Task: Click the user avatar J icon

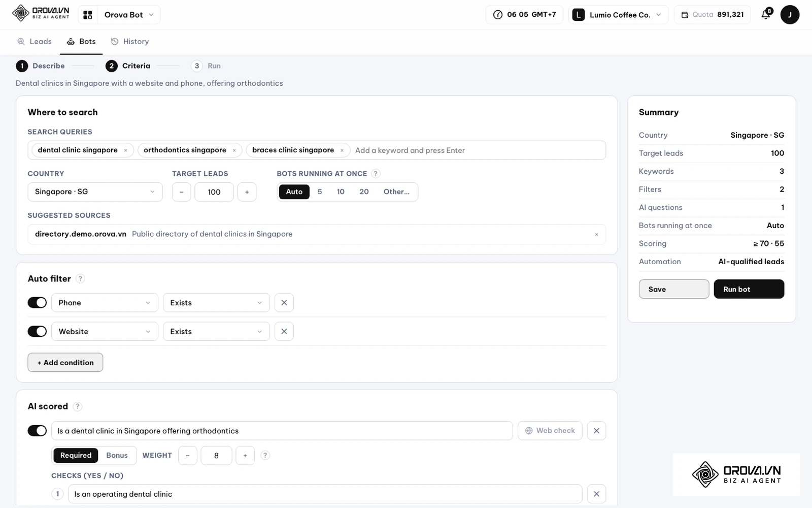Action: click(790, 15)
